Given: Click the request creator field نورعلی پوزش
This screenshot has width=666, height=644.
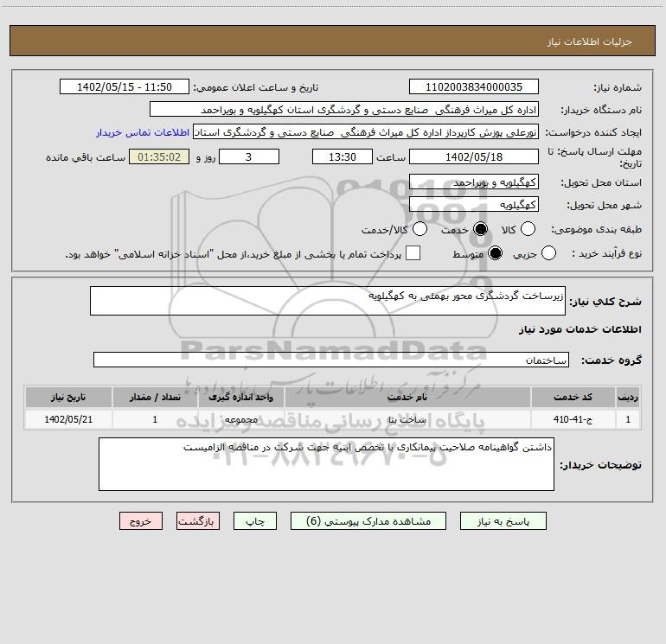Looking at the screenshot, I should point(366,132).
